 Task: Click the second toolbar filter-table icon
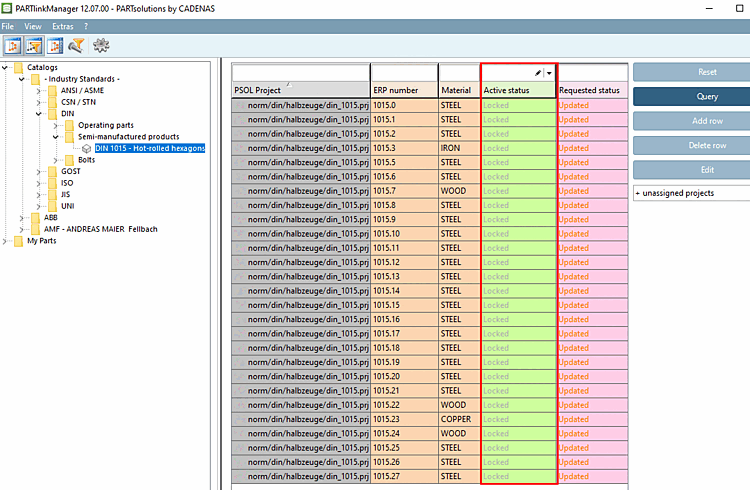(35, 45)
